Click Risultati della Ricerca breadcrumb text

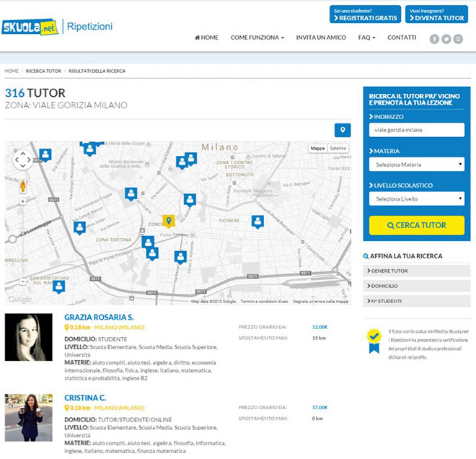coord(97,71)
